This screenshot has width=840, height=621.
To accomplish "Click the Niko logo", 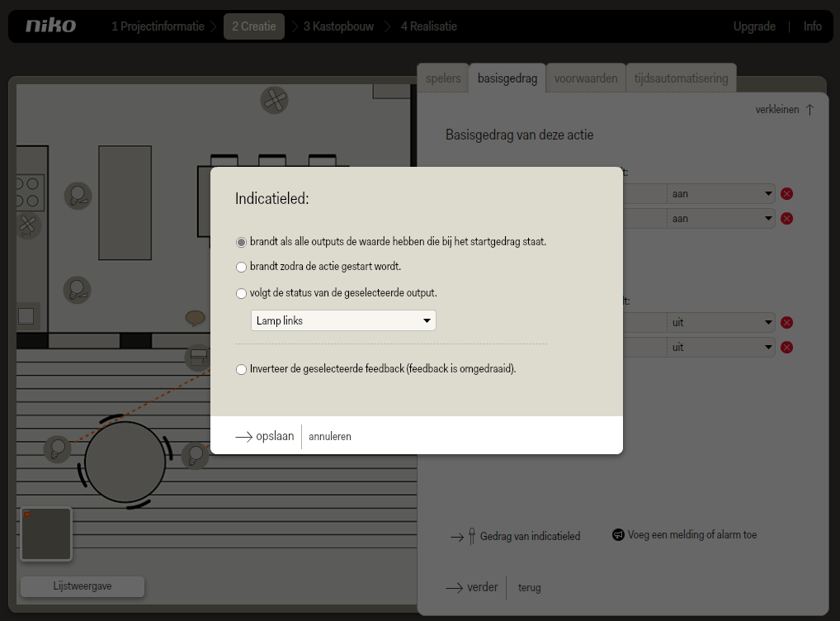I will point(51,26).
